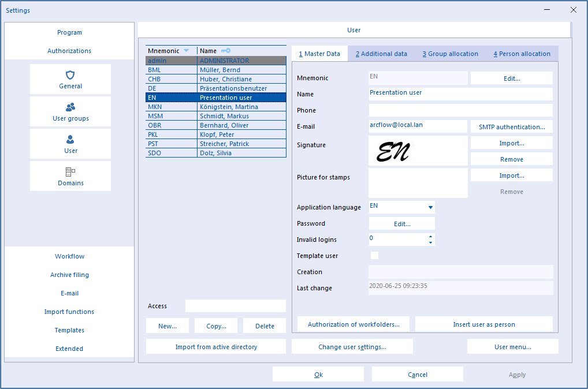Decrease the Invalid logins value with down arrow
The width and height of the screenshot is (588, 389).
pos(430,242)
